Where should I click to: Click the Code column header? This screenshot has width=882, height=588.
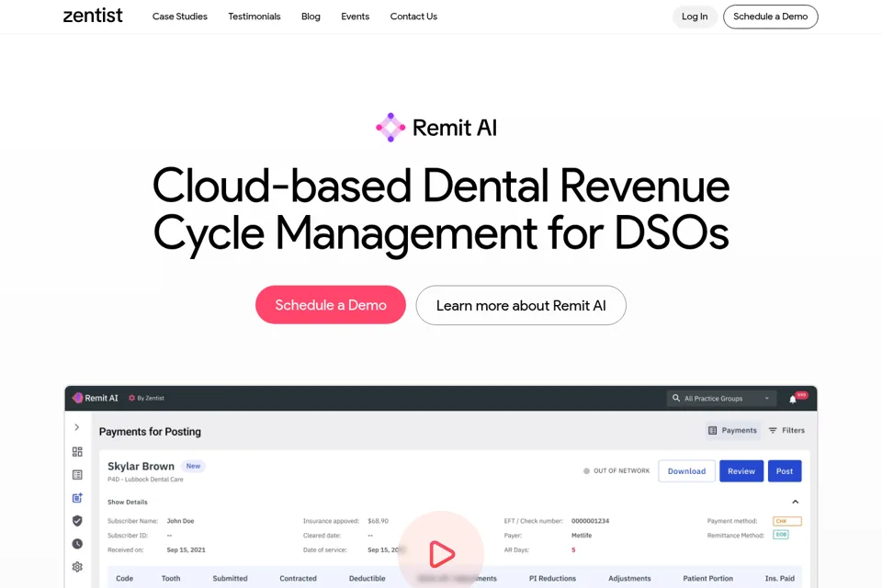click(124, 579)
